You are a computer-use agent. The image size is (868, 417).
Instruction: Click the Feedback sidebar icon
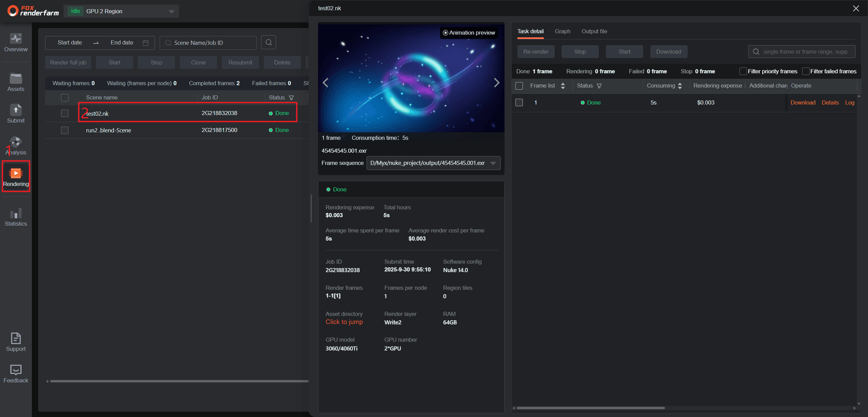pyautogui.click(x=16, y=370)
